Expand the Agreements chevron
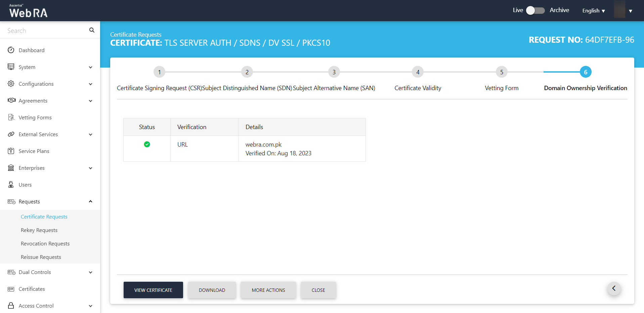Screen dimensions: 644x313 (90, 101)
